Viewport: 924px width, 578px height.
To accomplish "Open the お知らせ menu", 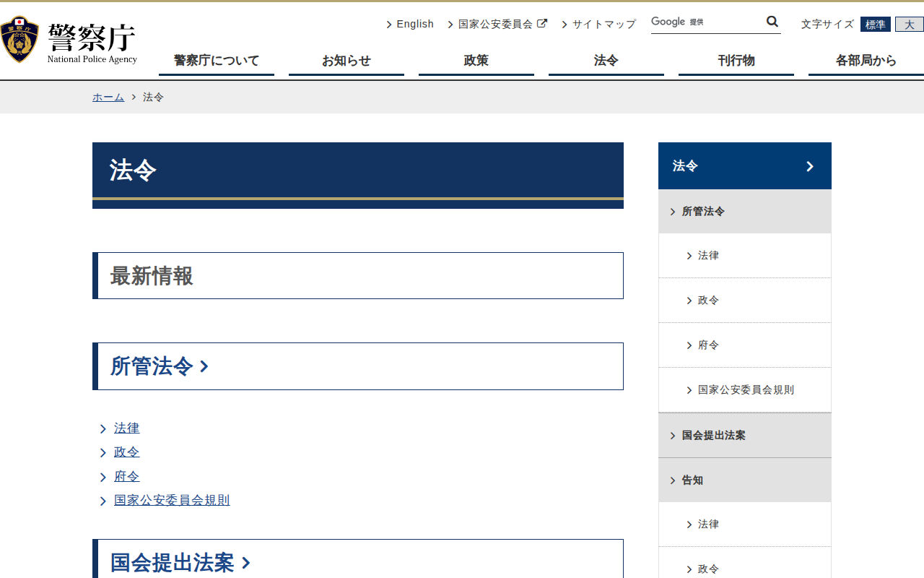I will pos(346,61).
